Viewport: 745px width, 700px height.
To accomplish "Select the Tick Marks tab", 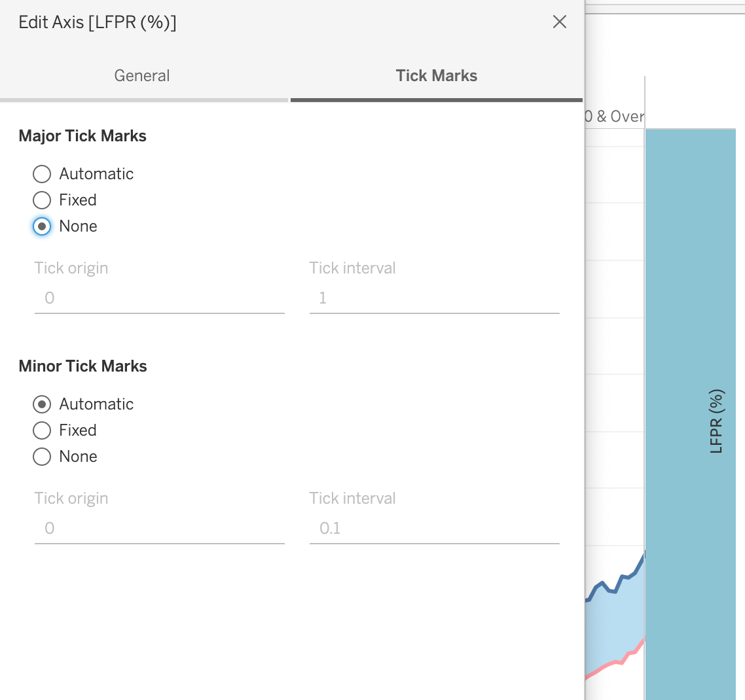I will click(x=436, y=76).
